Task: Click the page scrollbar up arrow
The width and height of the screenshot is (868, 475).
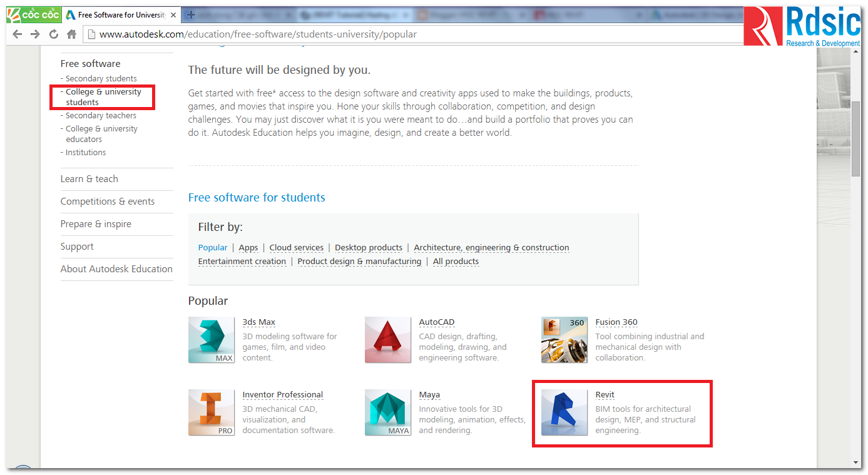Action: point(855,53)
